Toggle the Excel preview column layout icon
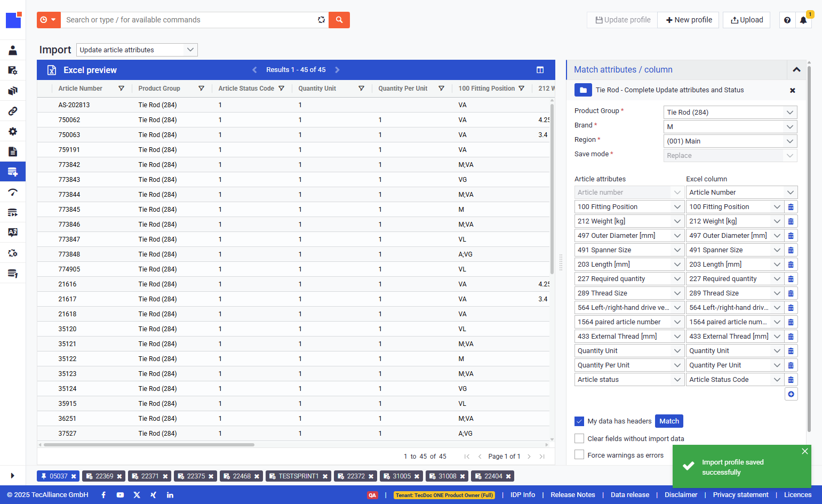Viewport: 822px width, 504px height. pos(540,70)
